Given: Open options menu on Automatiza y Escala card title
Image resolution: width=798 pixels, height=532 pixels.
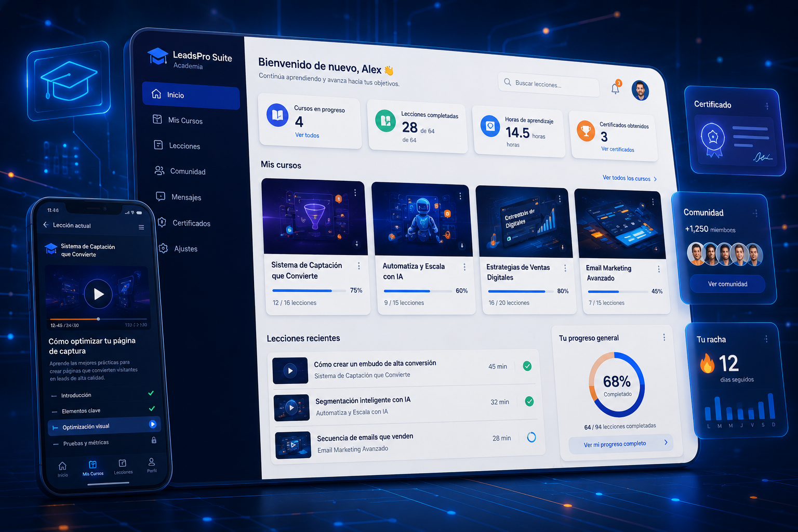Looking at the screenshot, I should pyautogui.click(x=464, y=267).
